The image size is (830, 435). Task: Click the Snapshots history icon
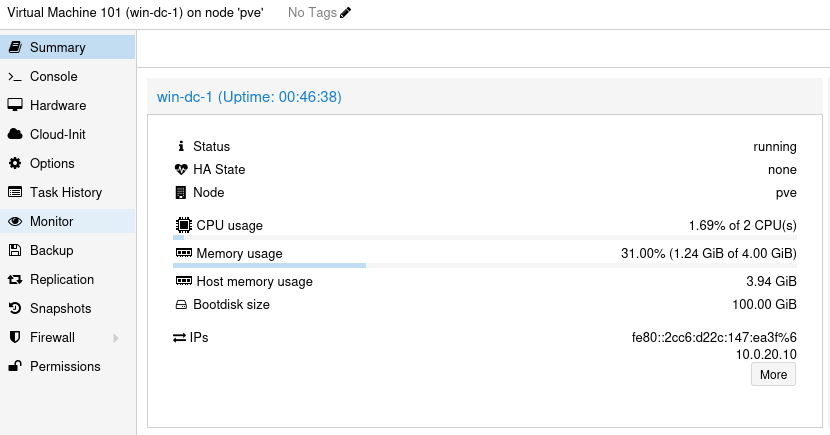(15, 308)
